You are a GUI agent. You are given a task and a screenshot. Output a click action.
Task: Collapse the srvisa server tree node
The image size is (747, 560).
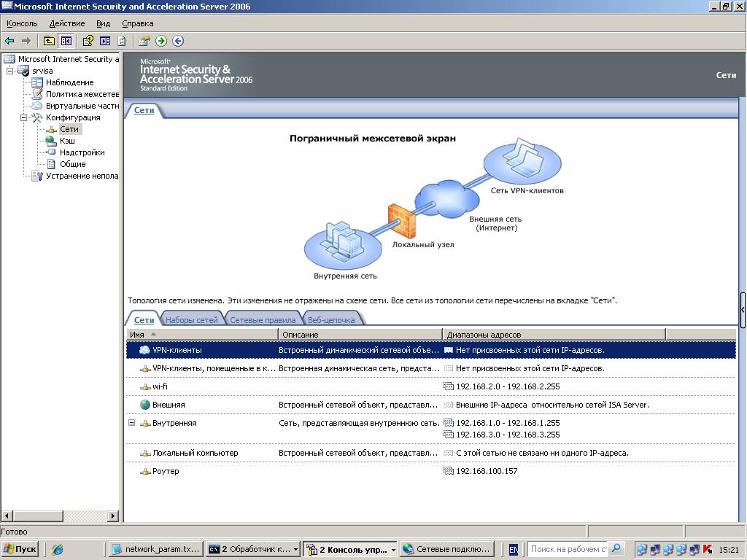click(10, 71)
